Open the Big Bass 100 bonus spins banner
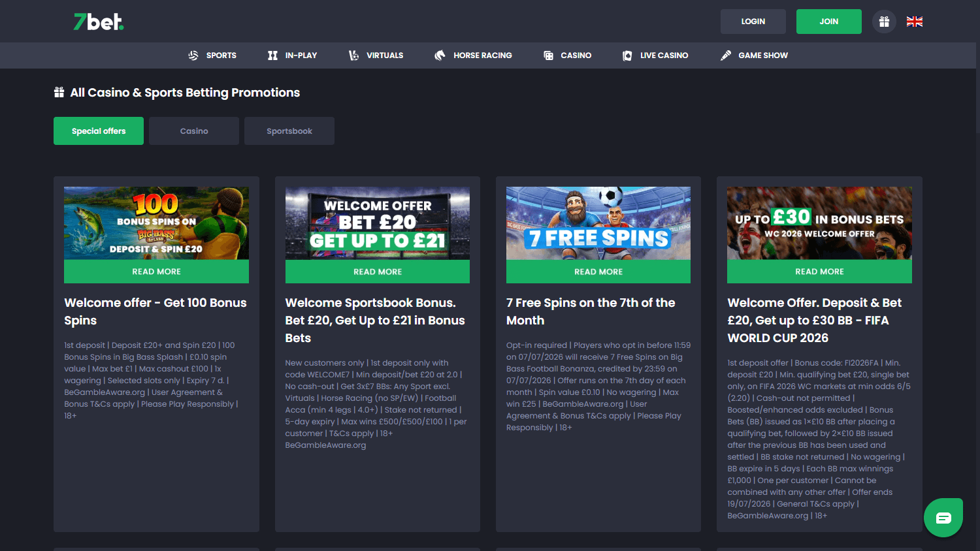The width and height of the screenshot is (980, 551). (x=156, y=223)
